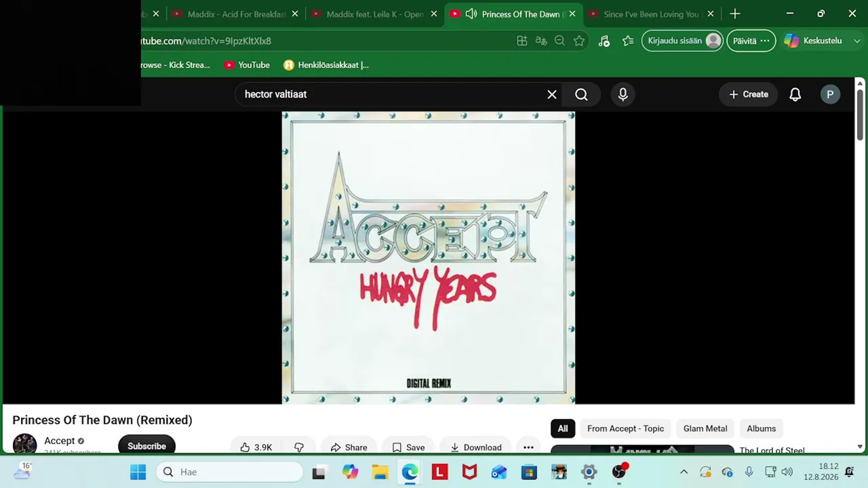
Task: Open the red L app on taskbar
Action: click(x=439, y=472)
